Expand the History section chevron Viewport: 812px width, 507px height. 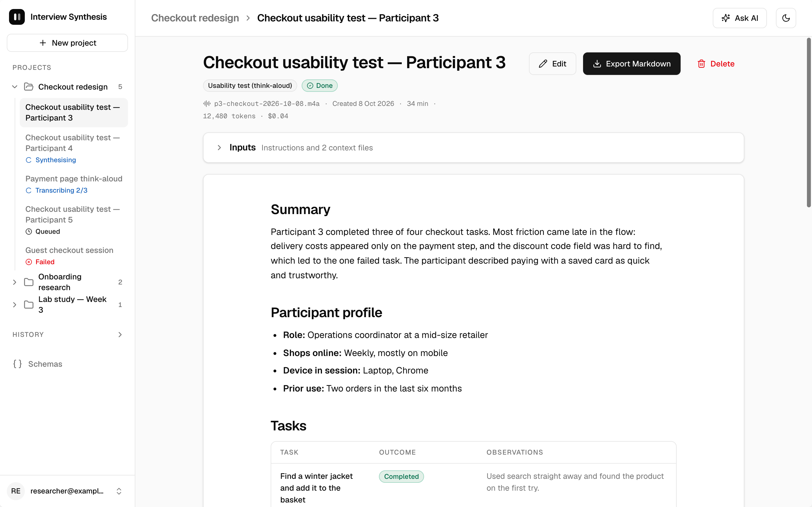pos(120,335)
